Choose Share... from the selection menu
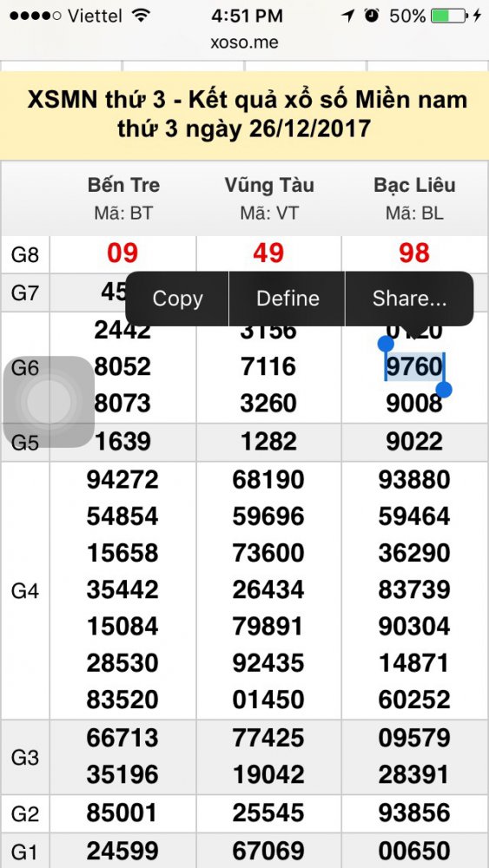Viewport: 489px width, 868px height. (409, 299)
